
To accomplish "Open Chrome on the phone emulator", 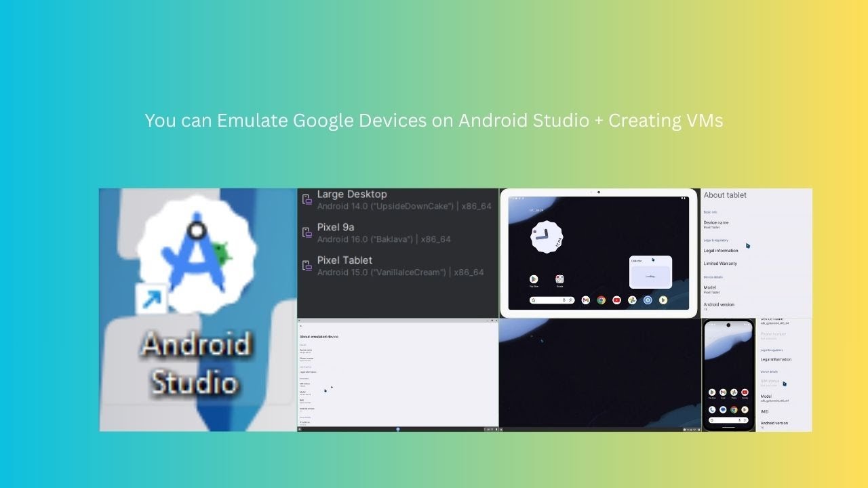I will point(734,409).
